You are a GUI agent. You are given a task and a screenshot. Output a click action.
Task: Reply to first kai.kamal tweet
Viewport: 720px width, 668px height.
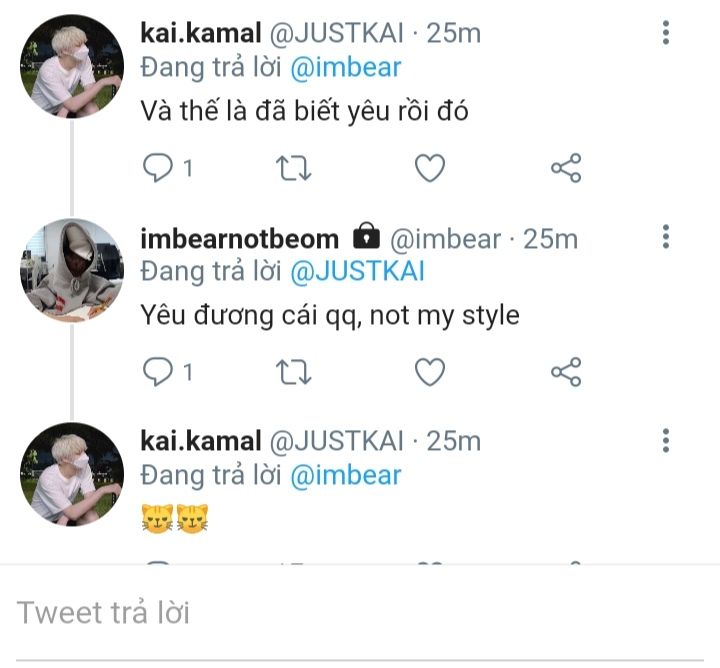point(158,169)
